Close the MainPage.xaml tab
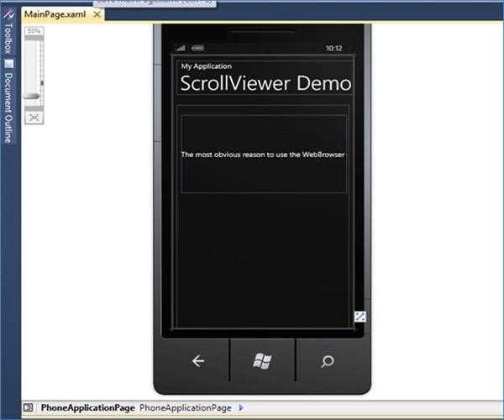This screenshot has height=420, width=504. [97, 14]
